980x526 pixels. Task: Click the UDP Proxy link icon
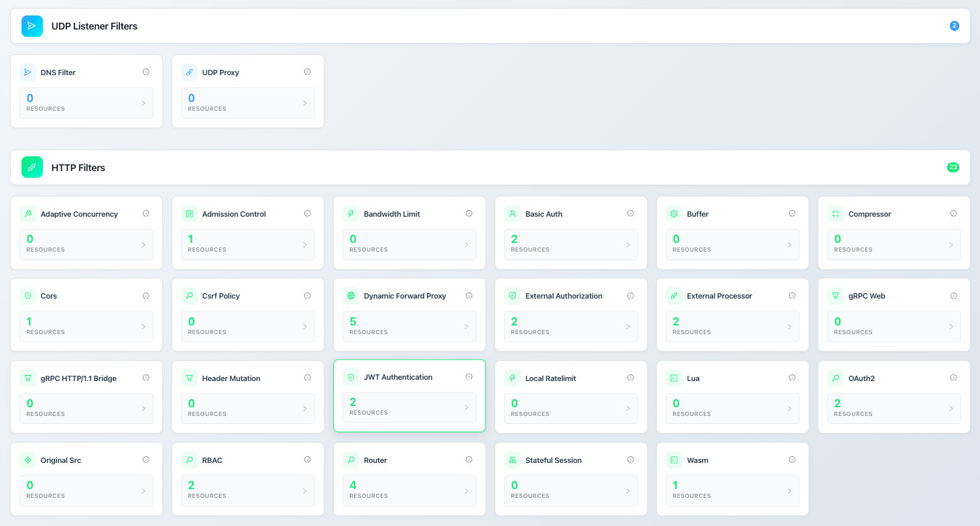[x=189, y=72]
